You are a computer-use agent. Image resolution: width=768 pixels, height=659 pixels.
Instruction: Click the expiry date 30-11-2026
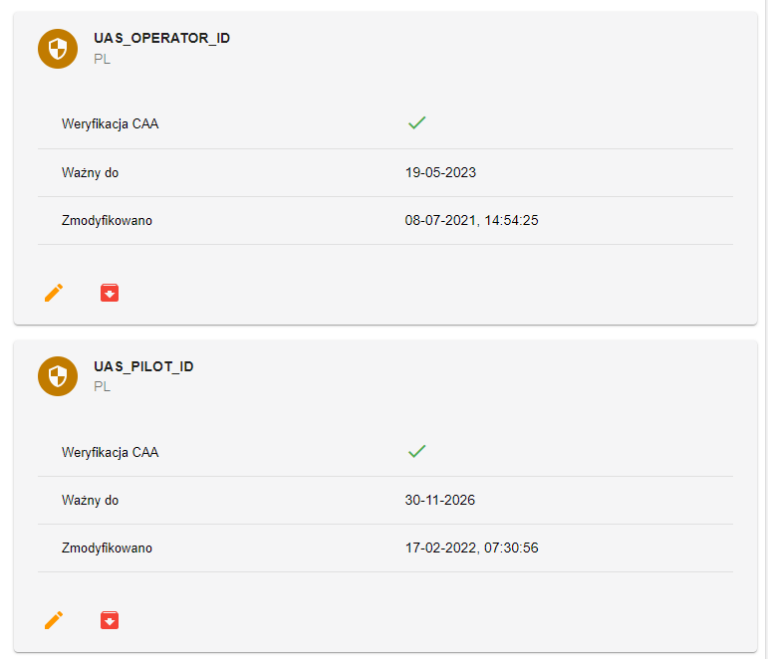[x=440, y=500]
